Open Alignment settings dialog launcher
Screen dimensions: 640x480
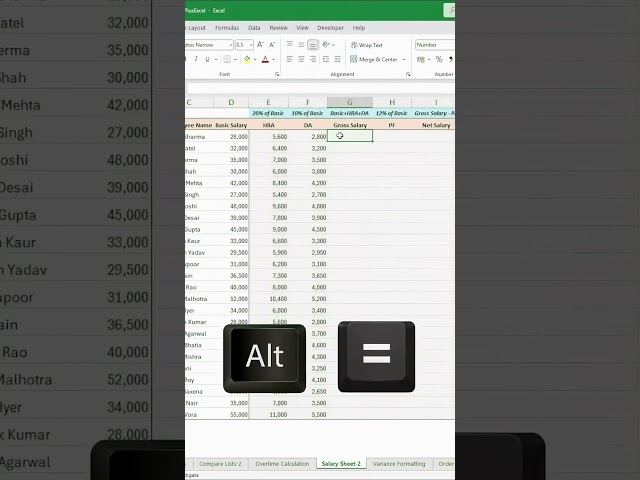pyautogui.click(x=408, y=74)
